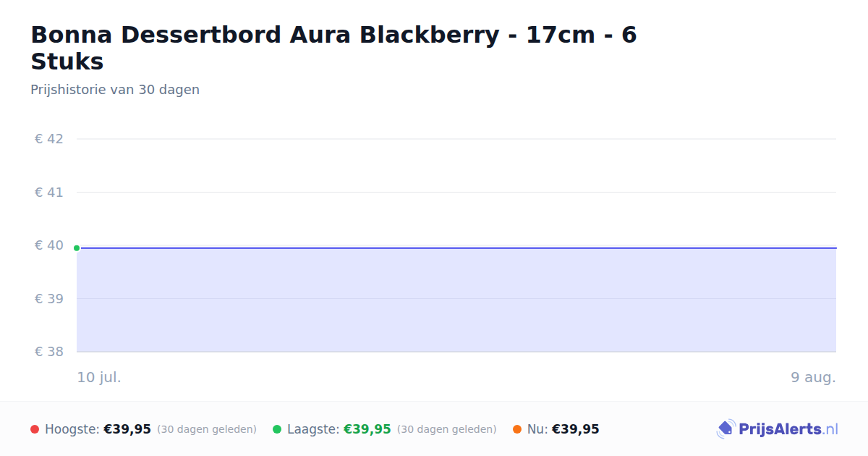Select the € 40 y-axis label

coord(49,245)
